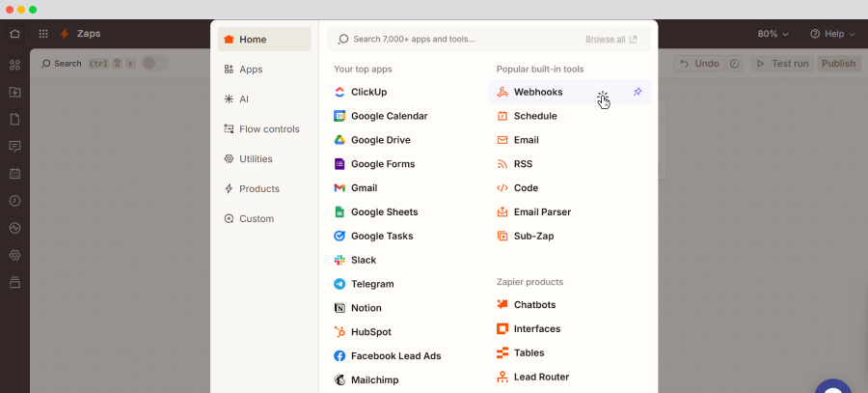The height and width of the screenshot is (393, 868).
Task: Toggle the switch next to Search
Action: (x=153, y=64)
